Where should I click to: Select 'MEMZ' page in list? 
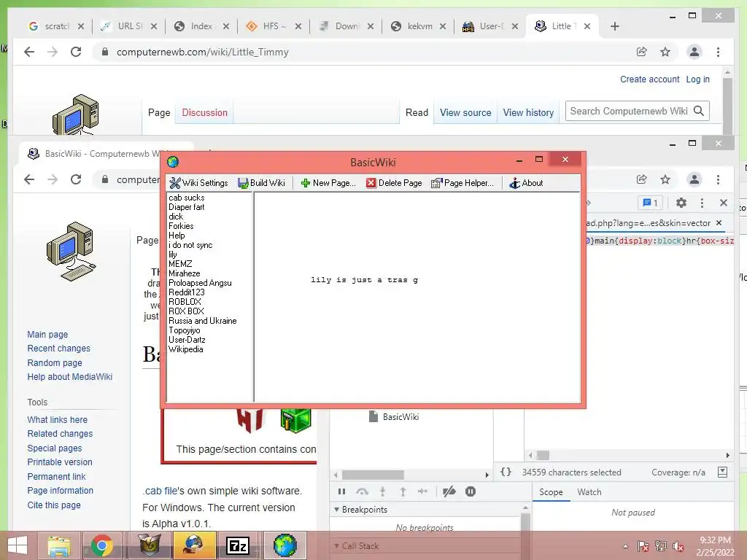[180, 264]
